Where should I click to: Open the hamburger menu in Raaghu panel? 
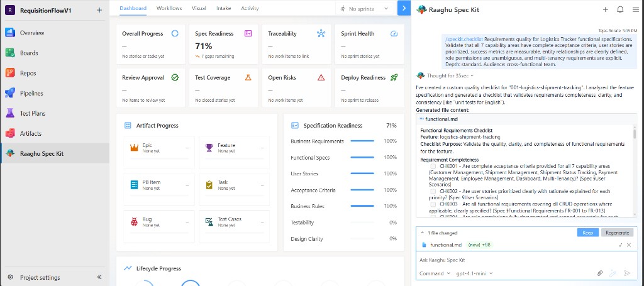pyautogui.click(x=635, y=10)
